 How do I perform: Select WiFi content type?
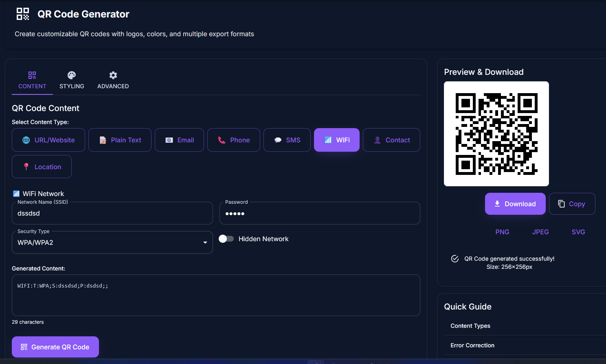[x=337, y=140]
